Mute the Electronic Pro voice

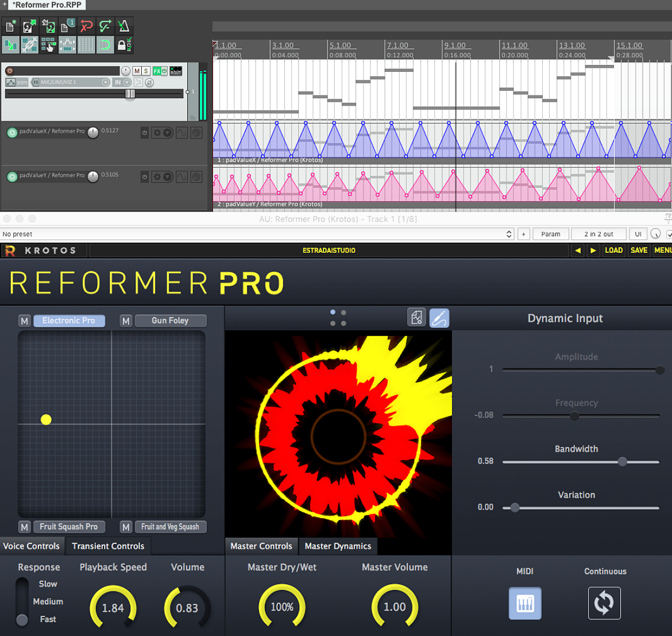point(25,321)
